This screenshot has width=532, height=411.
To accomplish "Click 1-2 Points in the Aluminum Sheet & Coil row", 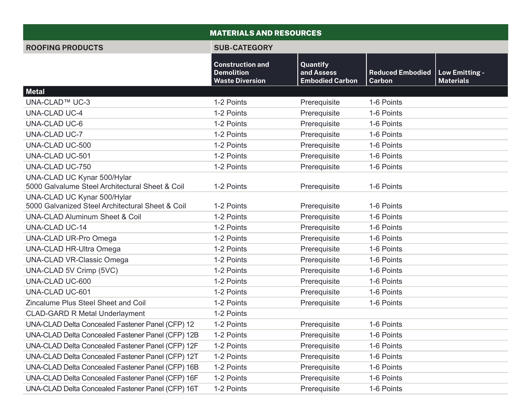I will click(230, 217).
